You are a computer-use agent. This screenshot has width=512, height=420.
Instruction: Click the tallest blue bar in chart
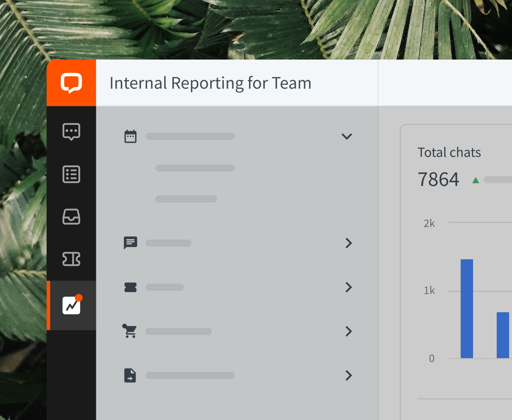(x=467, y=309)
